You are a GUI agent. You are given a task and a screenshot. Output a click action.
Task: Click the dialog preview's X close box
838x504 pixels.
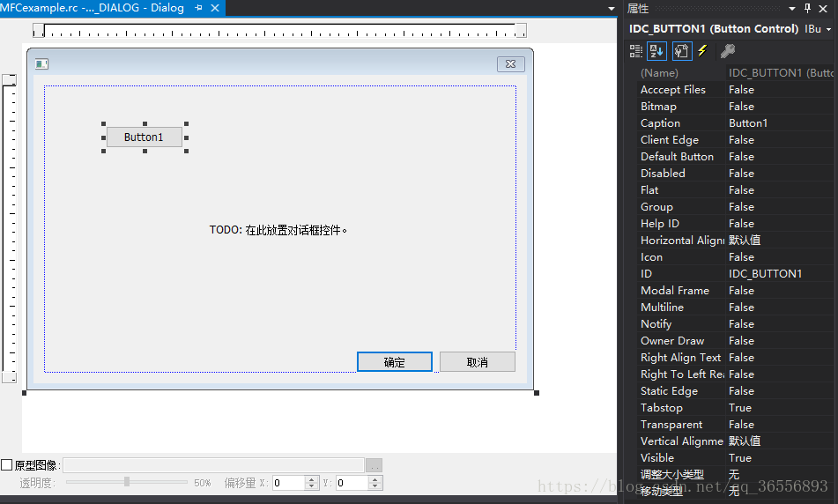click(x=510, y=64)
